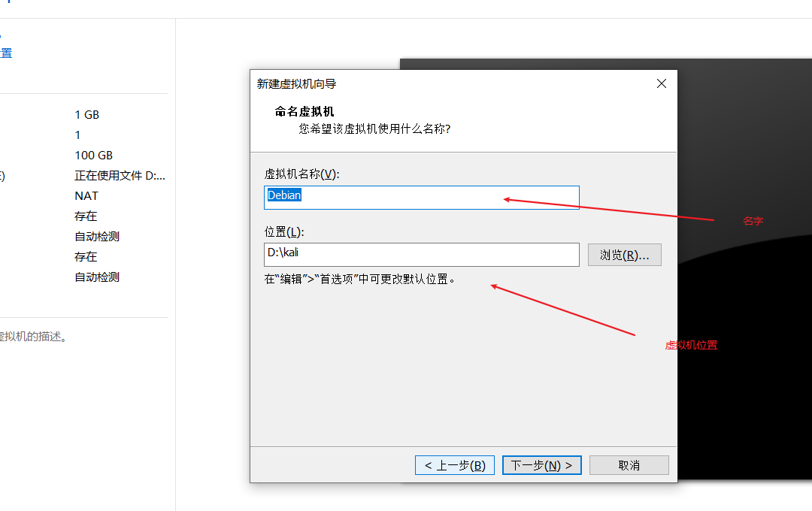
Task: Click the 新建虚拟机向导 title bar text
Action: (297, 84)
